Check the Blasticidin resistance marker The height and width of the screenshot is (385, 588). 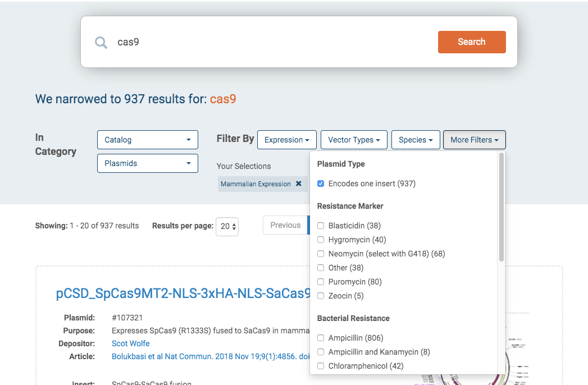pyautogui.click(x=321, y=226)
